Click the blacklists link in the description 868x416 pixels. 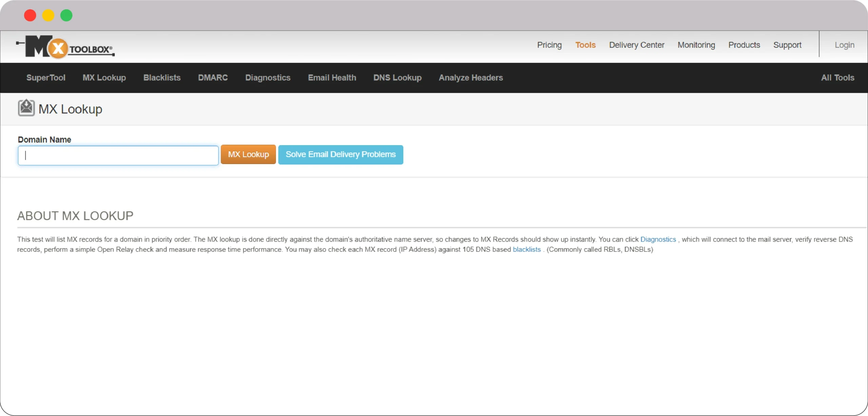pos(526,250)
